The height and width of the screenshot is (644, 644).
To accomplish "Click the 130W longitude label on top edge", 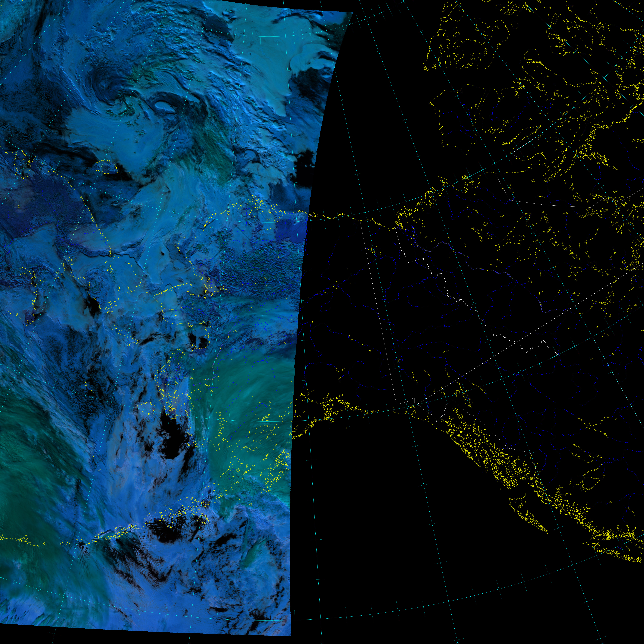I will 359,1.
